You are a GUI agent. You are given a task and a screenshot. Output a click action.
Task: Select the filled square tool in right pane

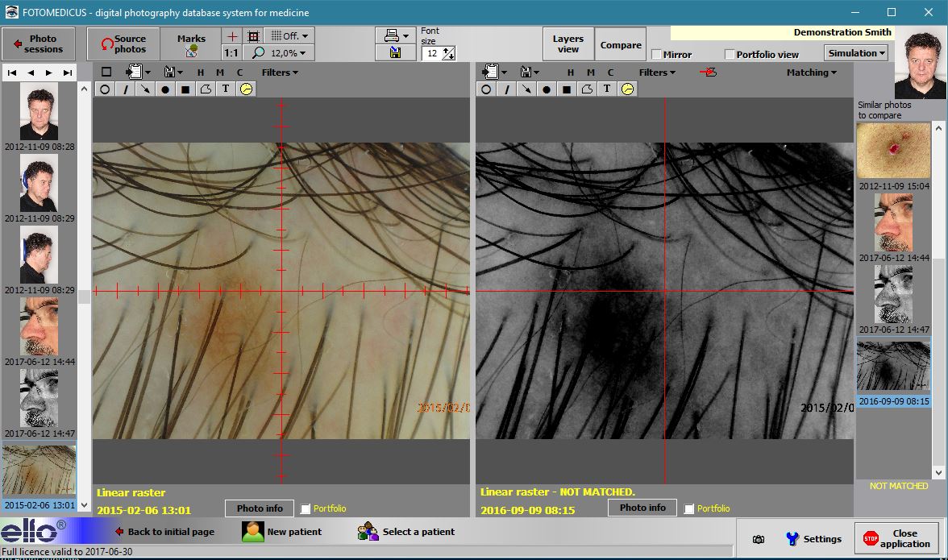568,89
